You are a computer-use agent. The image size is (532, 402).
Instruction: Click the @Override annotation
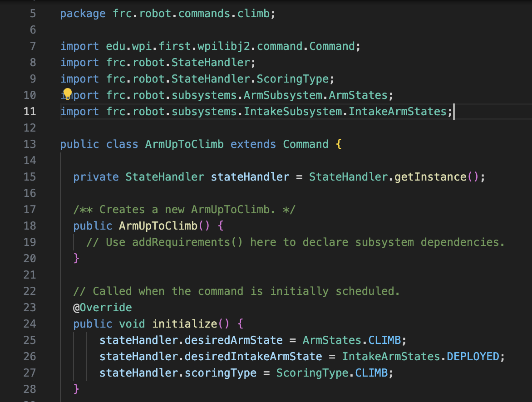coord(103,308)
